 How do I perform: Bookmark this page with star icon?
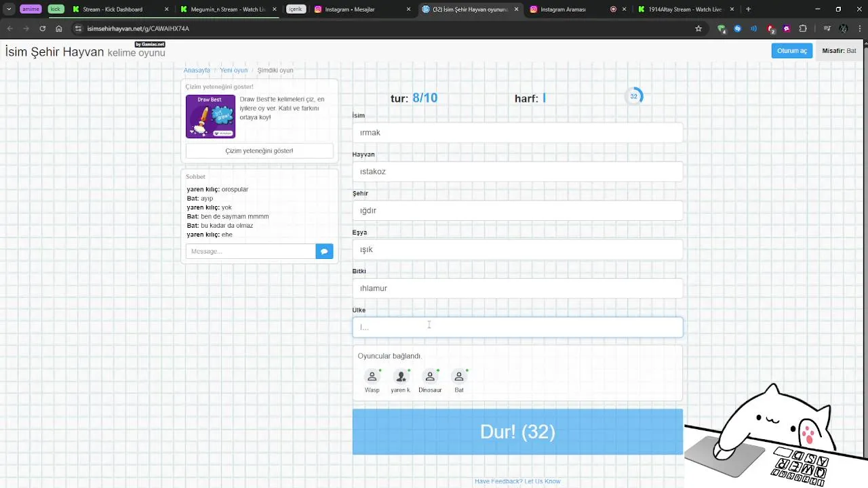(x=698, y=28)
